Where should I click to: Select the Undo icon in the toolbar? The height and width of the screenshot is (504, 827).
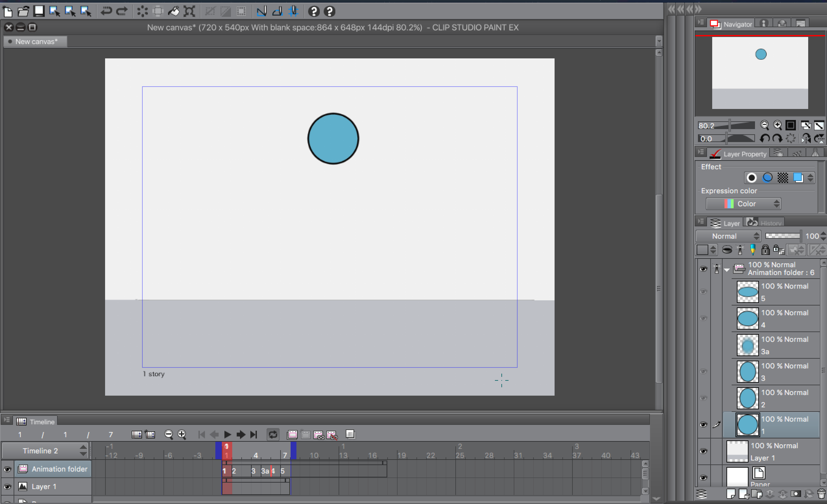pos(106,11)
